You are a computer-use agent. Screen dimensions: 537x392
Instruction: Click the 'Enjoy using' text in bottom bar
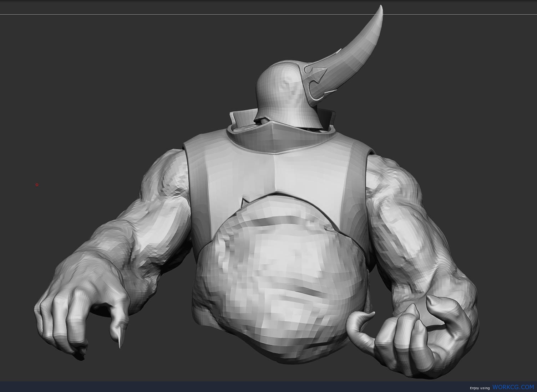[x=480, y=388]
